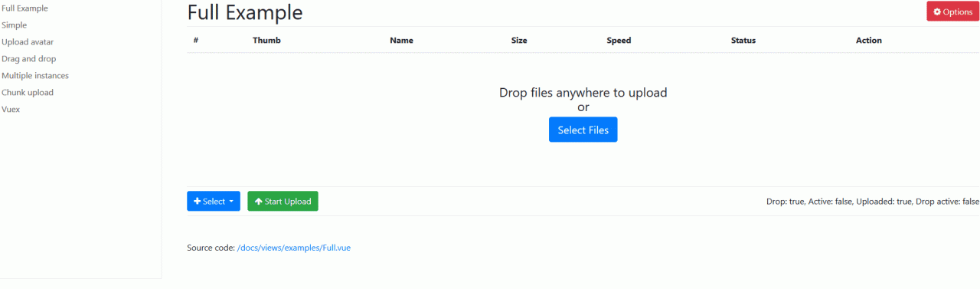Click the blue Select Files button

click(583, 130)
